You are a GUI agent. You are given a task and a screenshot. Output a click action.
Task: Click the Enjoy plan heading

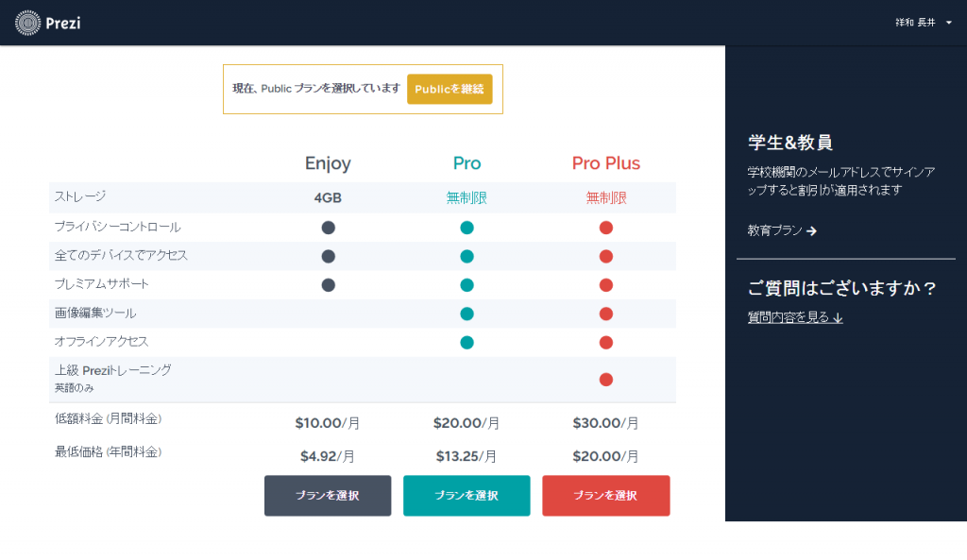(x=328, y=163)
